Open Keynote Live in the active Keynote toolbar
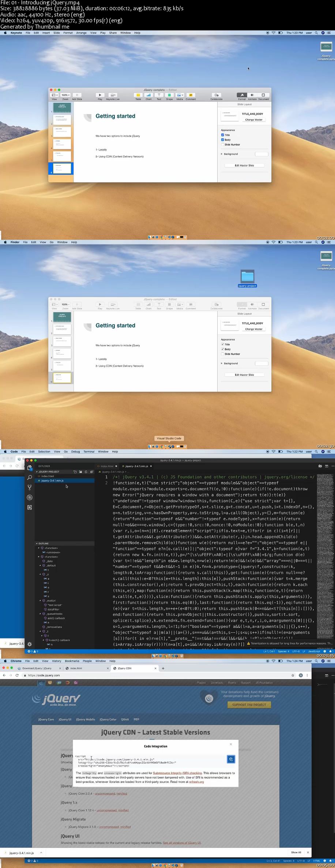This screenshot has width=335, height=868. click(x=113, y=95)
